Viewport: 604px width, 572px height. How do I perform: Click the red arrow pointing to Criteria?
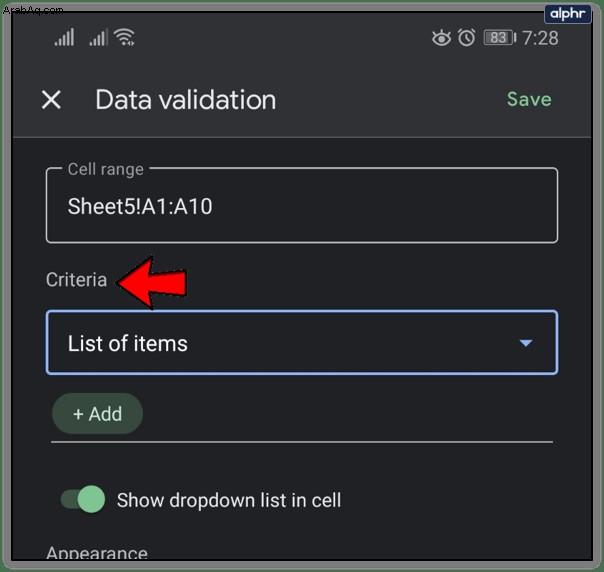click(152, 283)
